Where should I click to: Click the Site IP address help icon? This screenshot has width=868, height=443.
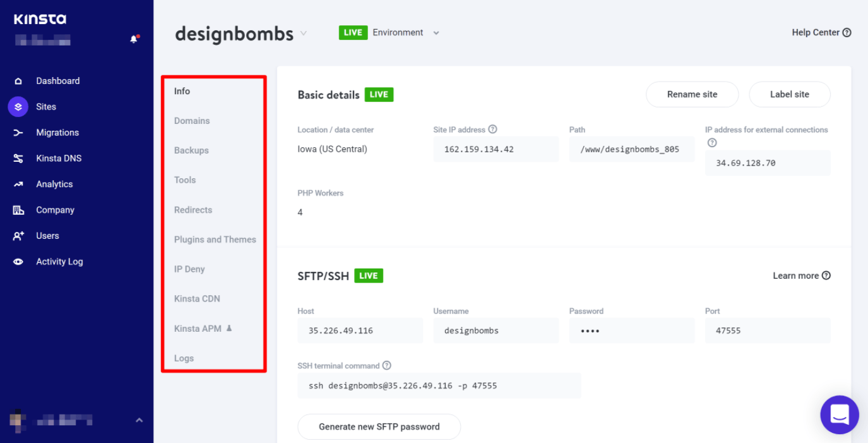pos(493,130)
